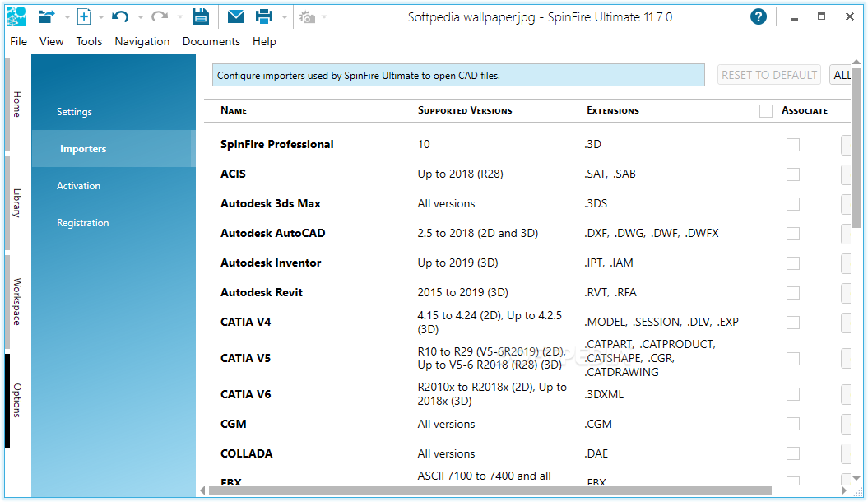Click the open file folder icon
868x502 pixels.
47,17
